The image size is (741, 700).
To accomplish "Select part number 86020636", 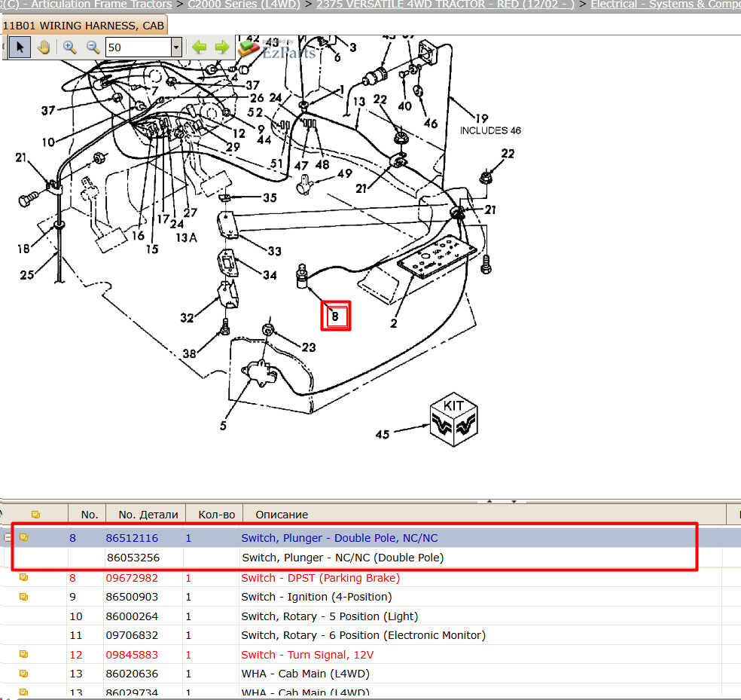I will pos(132,674).
